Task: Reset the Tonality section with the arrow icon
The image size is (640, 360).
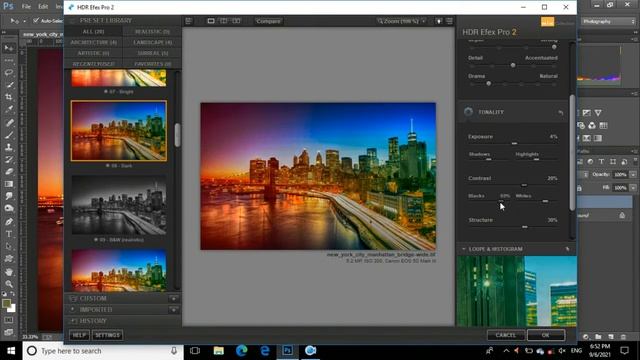Action: coord(561,112)
